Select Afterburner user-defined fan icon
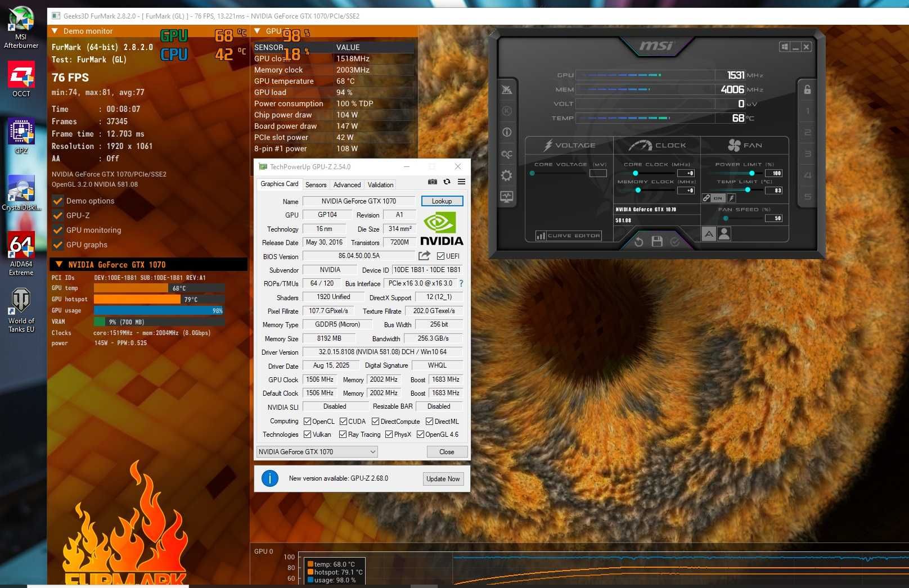The image size is (909, 588). (724, 234)
